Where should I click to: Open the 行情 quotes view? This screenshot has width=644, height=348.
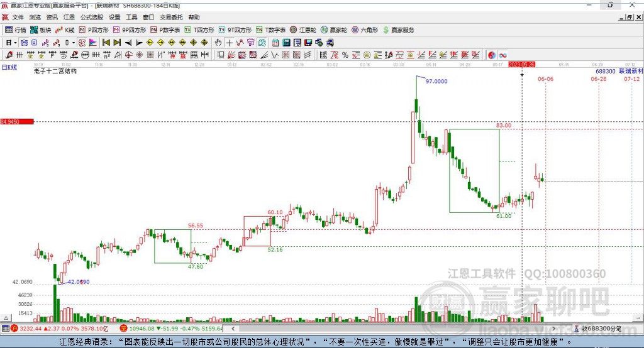click(16, 30)
